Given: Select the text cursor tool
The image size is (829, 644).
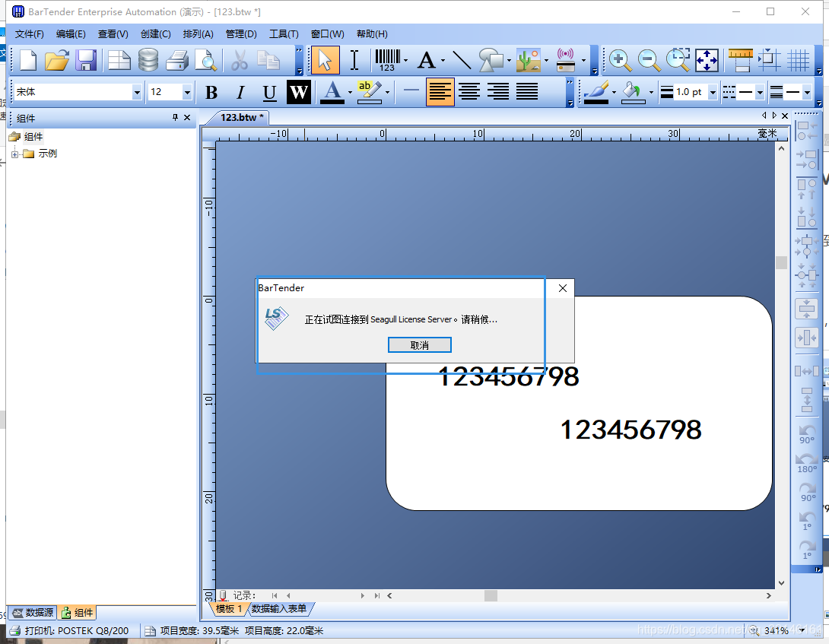Looking at the screenshot, I should (354, 60).
